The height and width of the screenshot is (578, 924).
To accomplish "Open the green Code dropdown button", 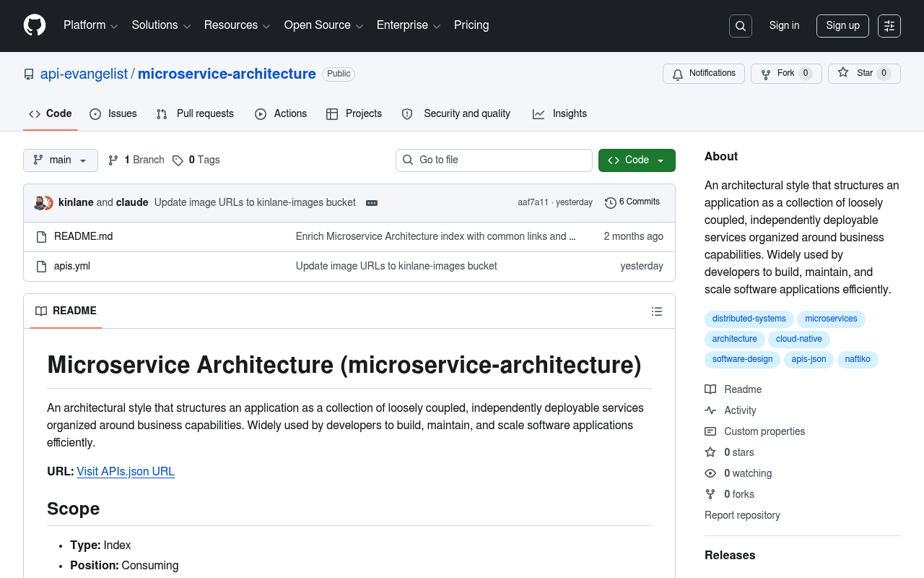I will pyautogui.click(x=637, y=160).
